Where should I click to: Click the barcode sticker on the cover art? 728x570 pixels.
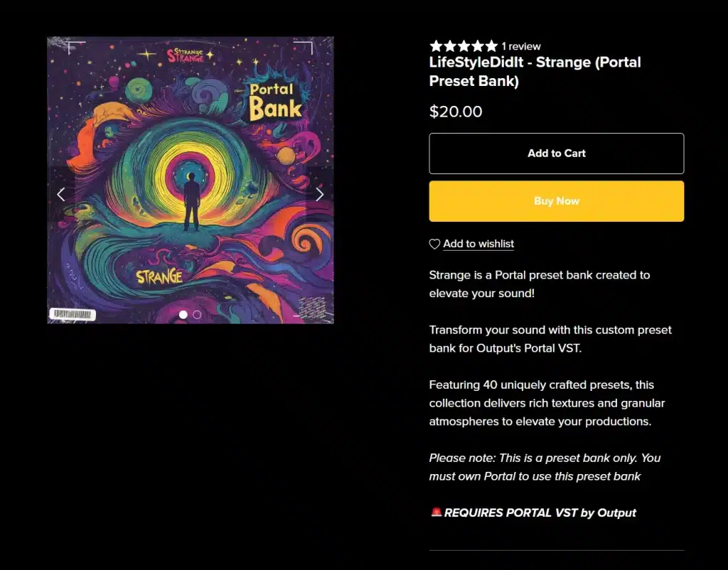73,314
